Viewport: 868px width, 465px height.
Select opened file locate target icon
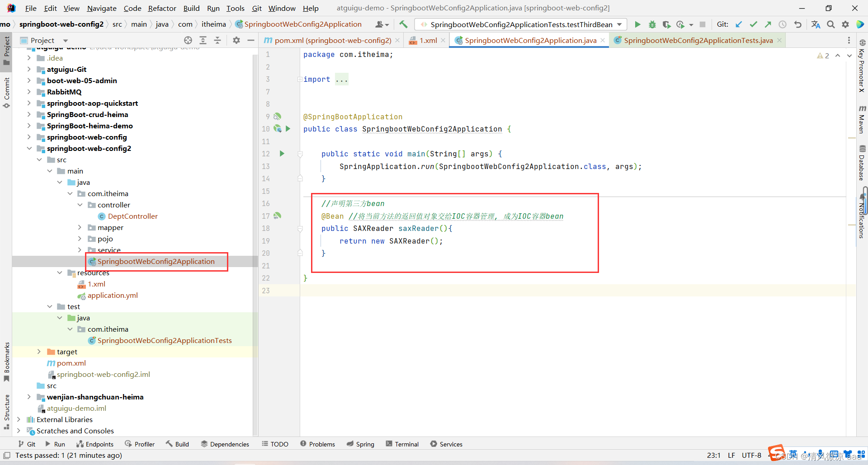coord(188,40)
